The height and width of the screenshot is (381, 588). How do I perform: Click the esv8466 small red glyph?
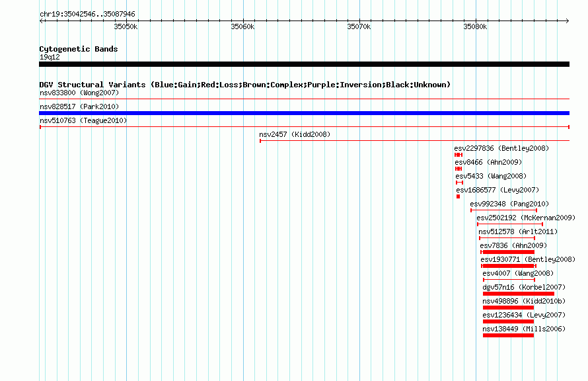click(459, 169)
